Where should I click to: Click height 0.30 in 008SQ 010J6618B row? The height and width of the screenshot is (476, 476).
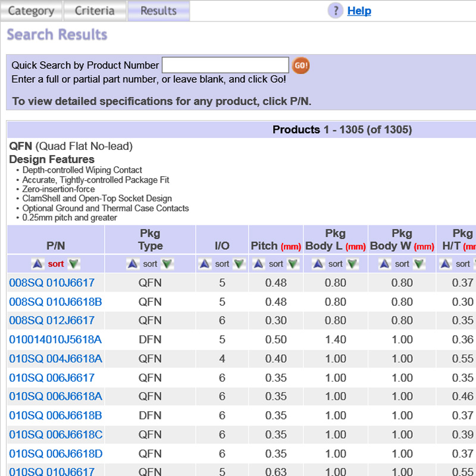[463, 302]
